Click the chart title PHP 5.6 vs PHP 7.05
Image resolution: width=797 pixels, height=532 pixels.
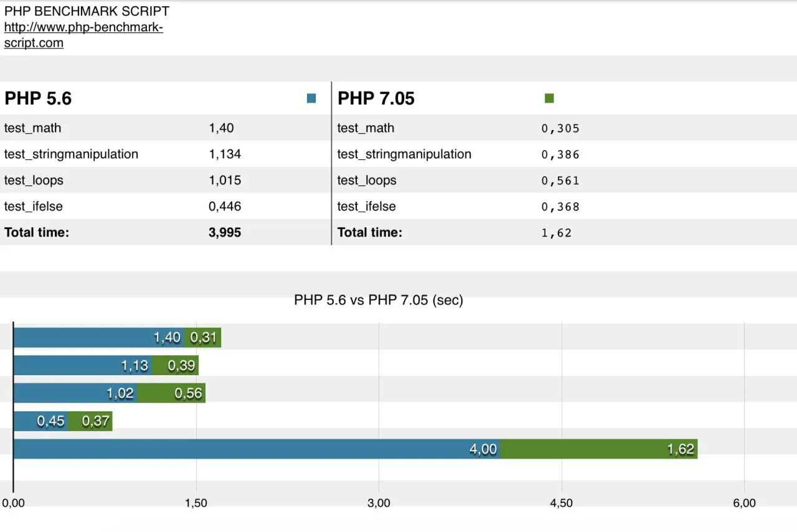[x=379, y=300]
